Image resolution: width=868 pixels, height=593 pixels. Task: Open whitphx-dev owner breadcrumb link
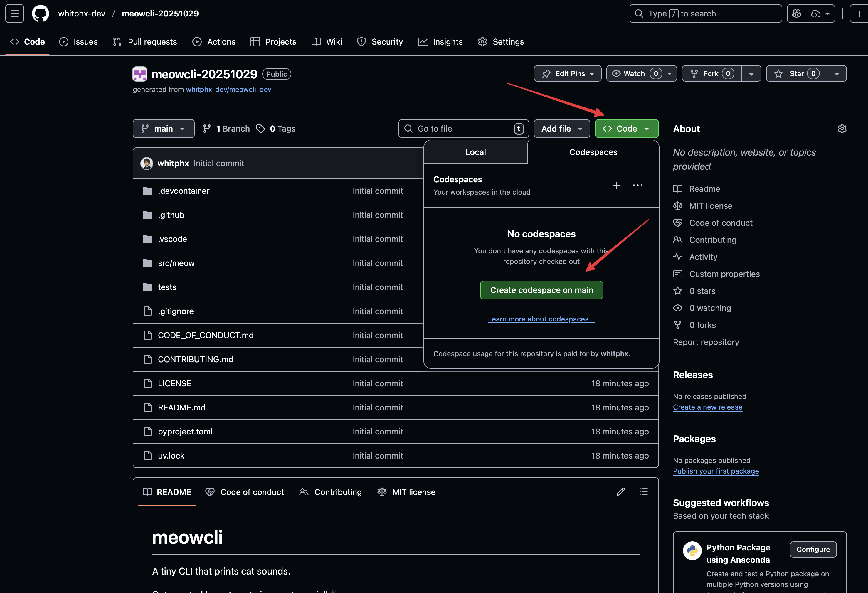81,14
